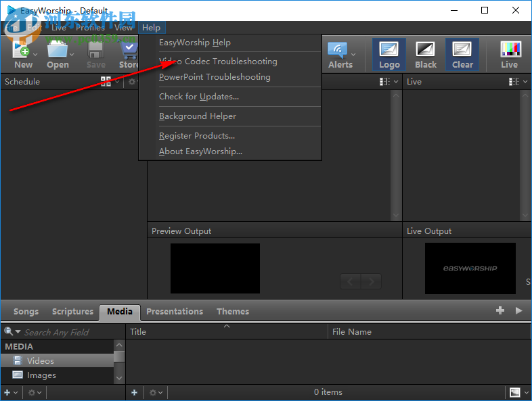Select the Media tab
532x401 pixels.
click(x=120, y=312)
